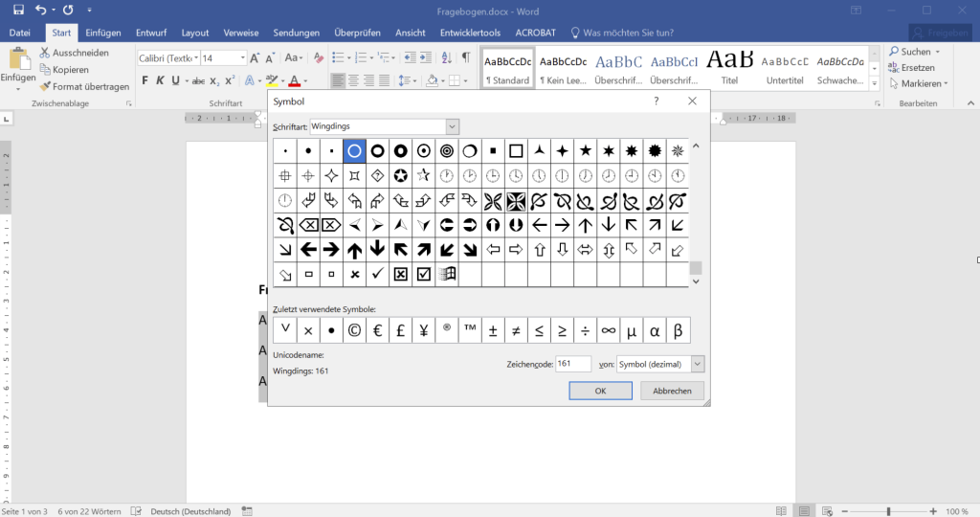Image resolution: width=980 pixels, height=517 pixels.
Task: Open the Schriftart Wingdings dropdown
Action: (453, 127)
